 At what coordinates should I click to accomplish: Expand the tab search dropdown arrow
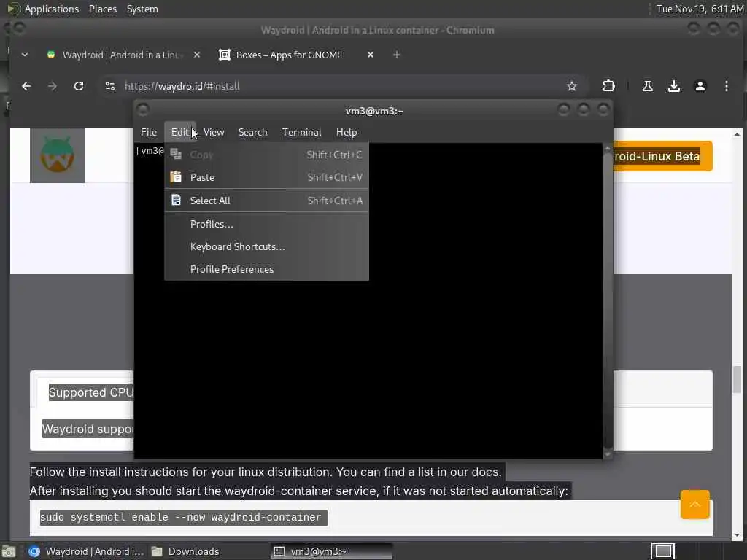(25, 55)
